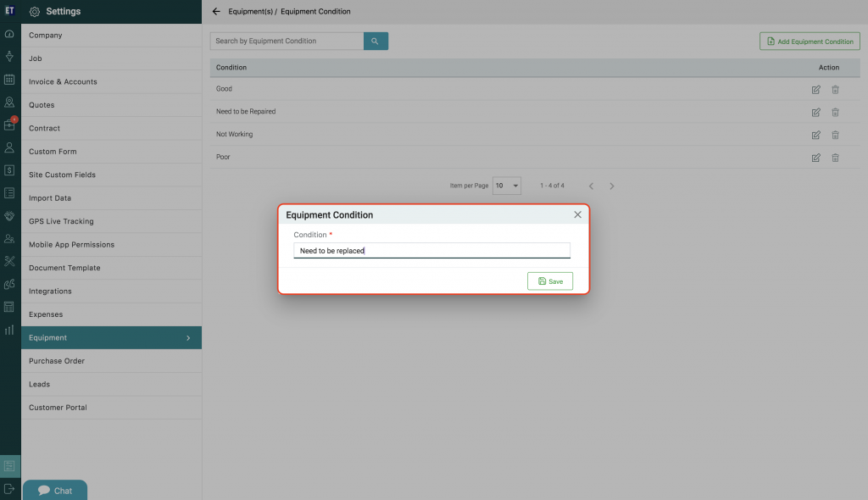
Task: Open the people group icon in sidebar
Action: point(9,239)
